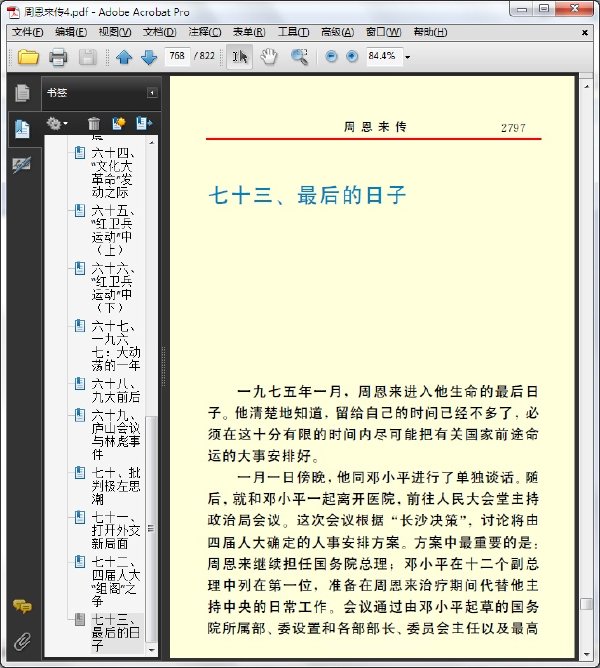Click the bookmarks panel scrollbar thumb
Viewport: 600px width, 668px height.
pos(151,529)
